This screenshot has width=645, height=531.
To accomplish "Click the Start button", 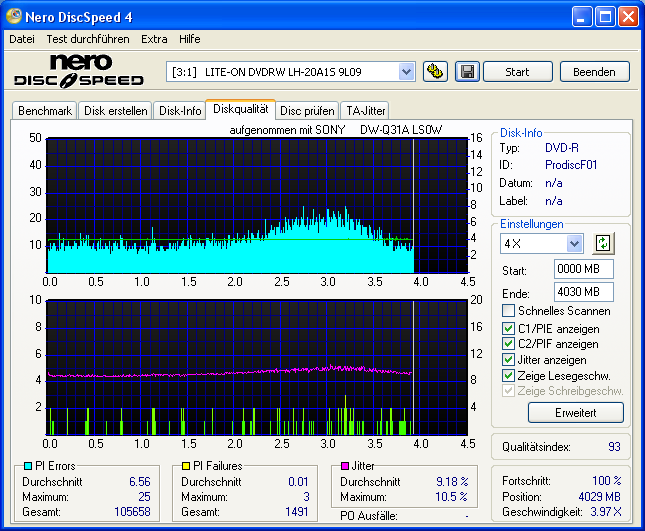I will [517, 72].
